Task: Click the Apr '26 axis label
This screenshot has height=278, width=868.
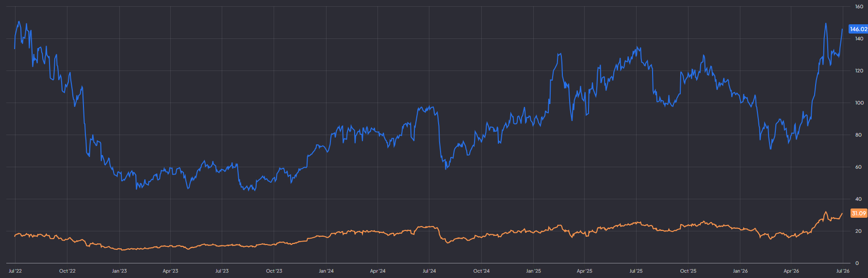Action: click(x=791, y=271)
